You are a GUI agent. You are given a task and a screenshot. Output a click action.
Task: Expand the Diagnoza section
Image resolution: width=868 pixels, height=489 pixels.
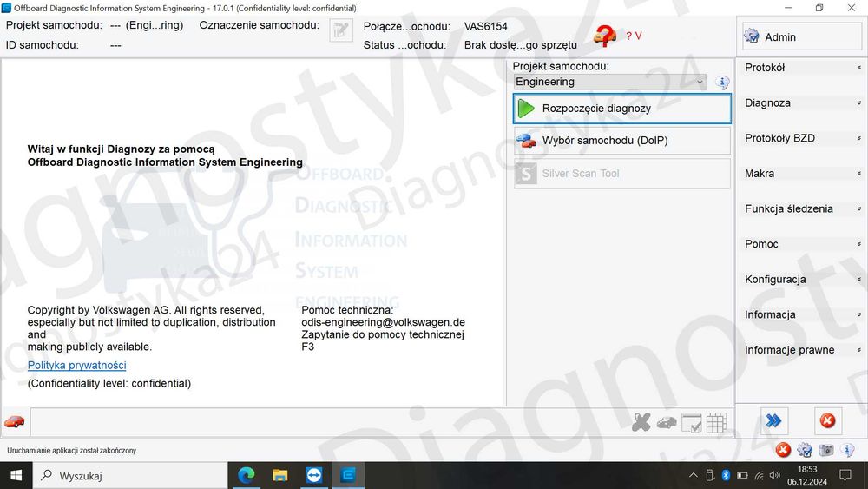coord(801,103)
